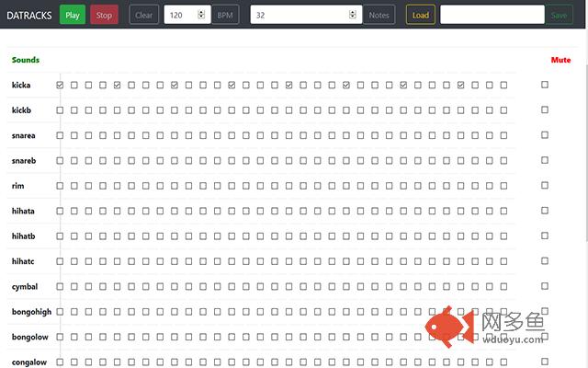
Task: Check the last snarea step checkbox
Action: [503, 135]
